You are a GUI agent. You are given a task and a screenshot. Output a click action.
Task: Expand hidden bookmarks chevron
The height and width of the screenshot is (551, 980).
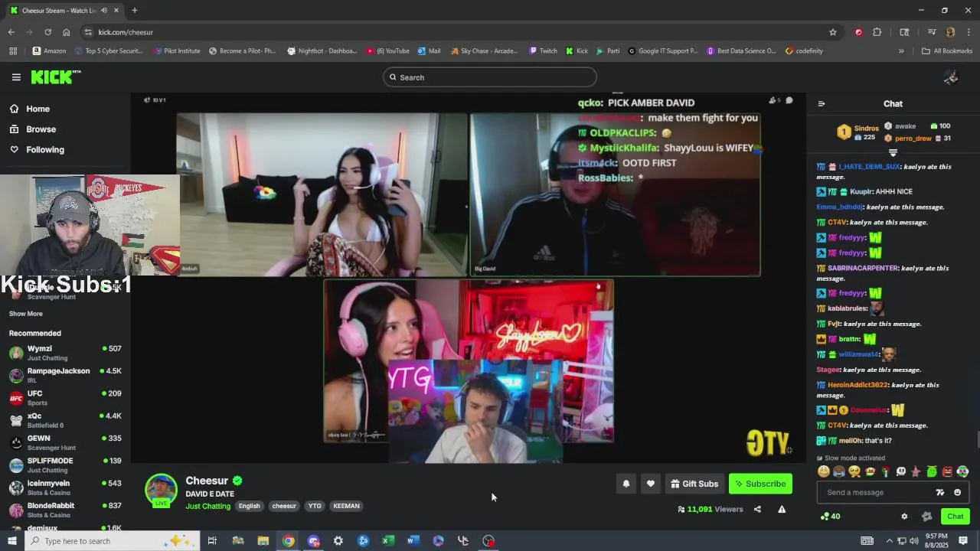click(901, 51)
